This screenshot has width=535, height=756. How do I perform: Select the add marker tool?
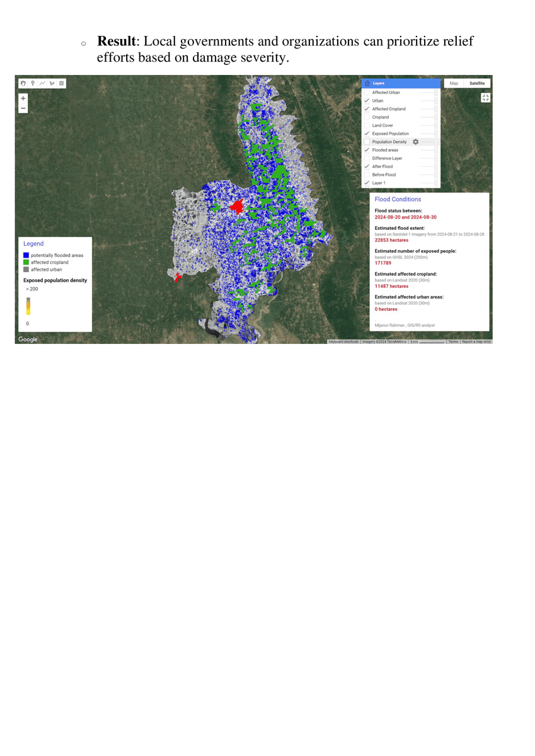[32, 83]
